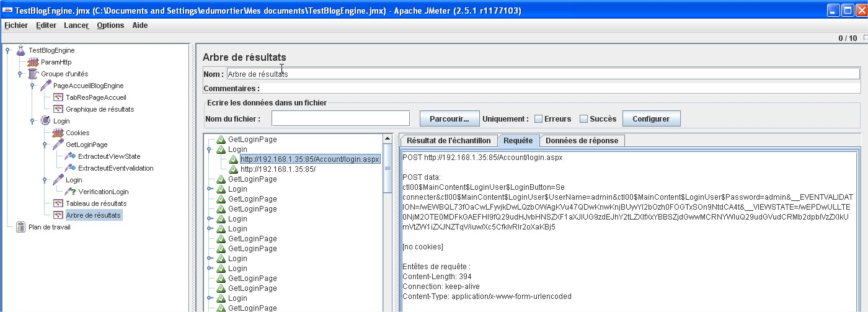Click the Parcourir... button
Image resolution: width=868 pixels, height=312 pixels.
(x=449, y=118)
